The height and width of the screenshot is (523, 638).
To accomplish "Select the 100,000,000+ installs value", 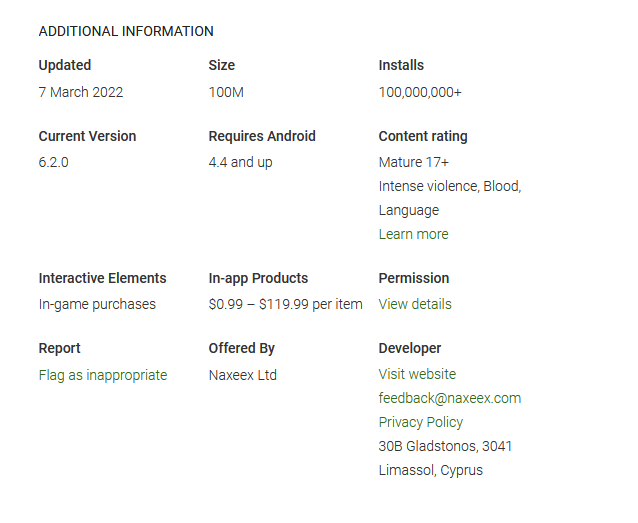I will pos(420,92).
